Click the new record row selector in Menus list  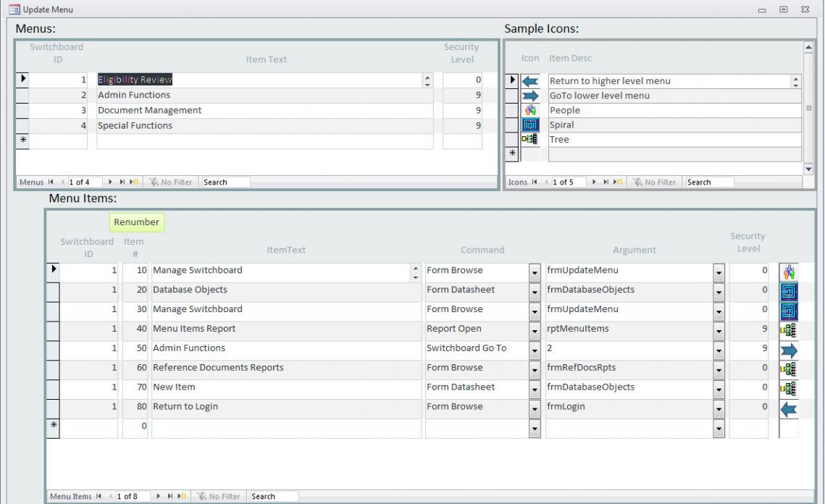(22, 141)
